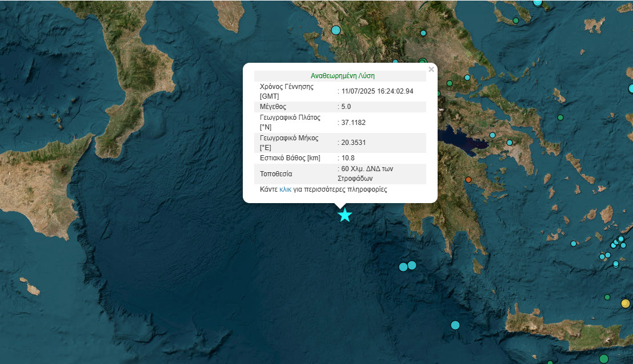Select the green marker just left of the yellow marker
The image size is (633, 364).
tap(607, 297)
